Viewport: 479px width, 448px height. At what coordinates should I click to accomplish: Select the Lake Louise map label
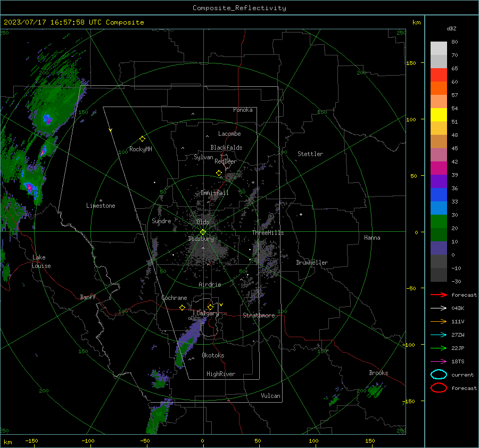[x=41, y=262]
